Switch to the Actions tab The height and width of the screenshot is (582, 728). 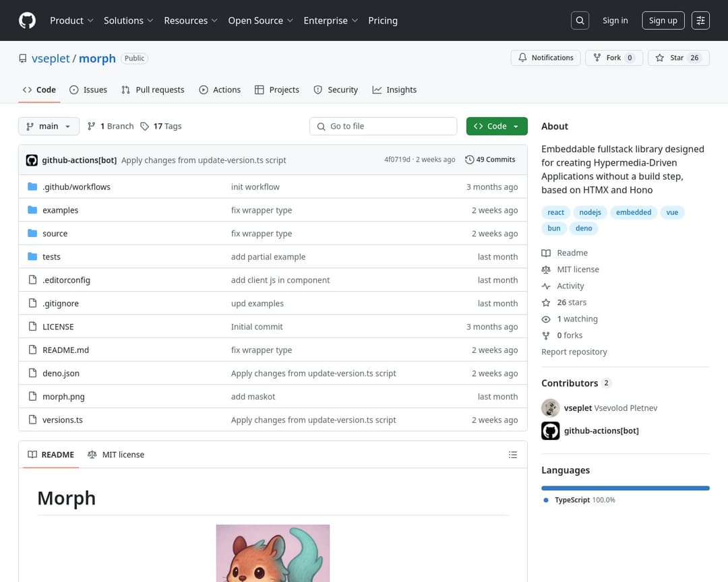click(x=220, y=90)
